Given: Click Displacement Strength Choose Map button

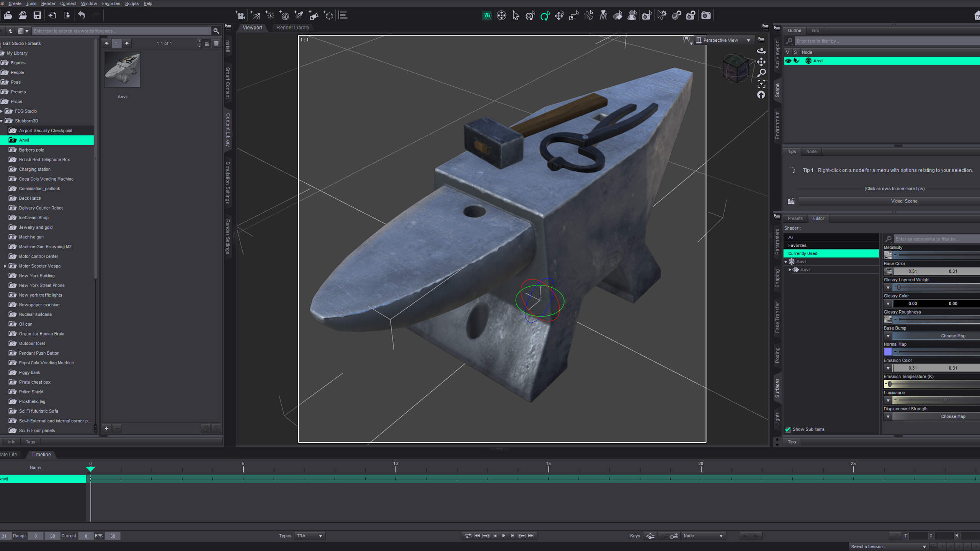Looking at the screenshot, I should [936, 416].
